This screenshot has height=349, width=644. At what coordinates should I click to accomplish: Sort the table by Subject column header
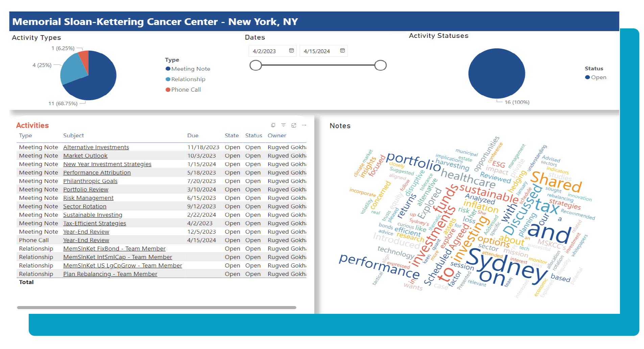73,136
